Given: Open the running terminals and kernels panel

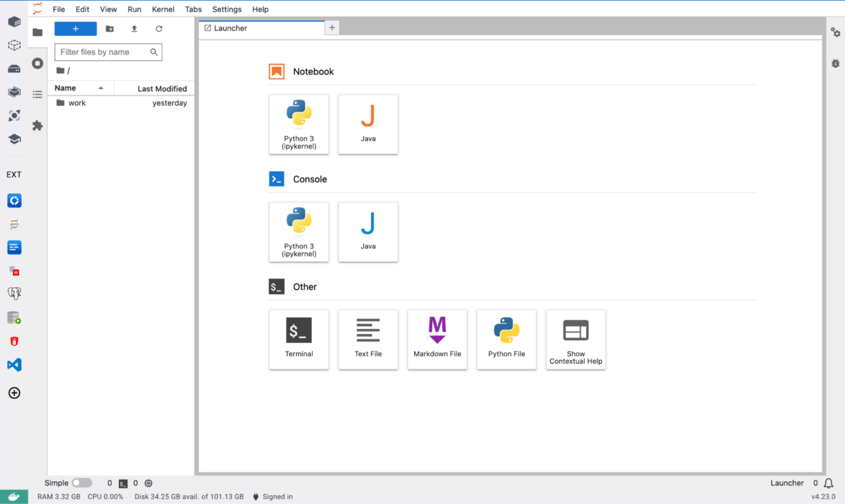Looking at the screenshot, I should [37, 63].
